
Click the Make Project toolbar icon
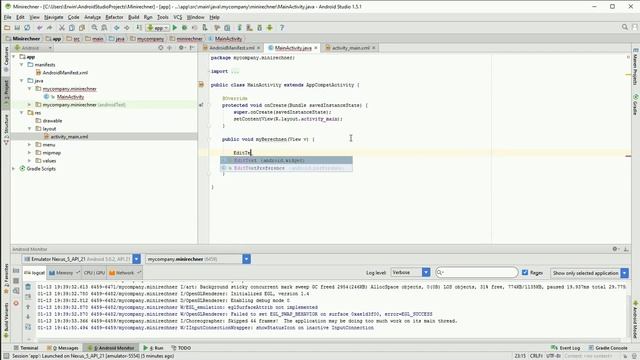(x=139, y=28)
